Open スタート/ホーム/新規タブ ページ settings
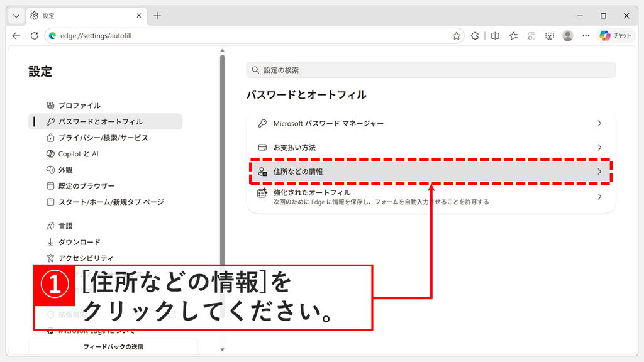 105,202
